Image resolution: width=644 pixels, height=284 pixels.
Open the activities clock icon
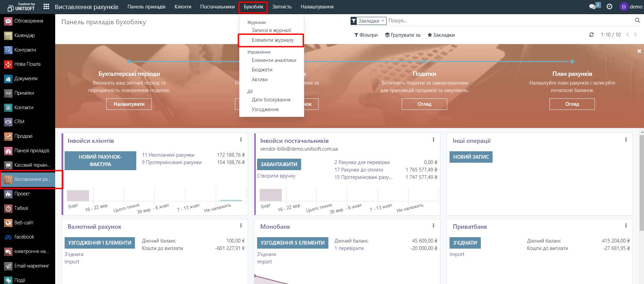click(x=609, y=7)
